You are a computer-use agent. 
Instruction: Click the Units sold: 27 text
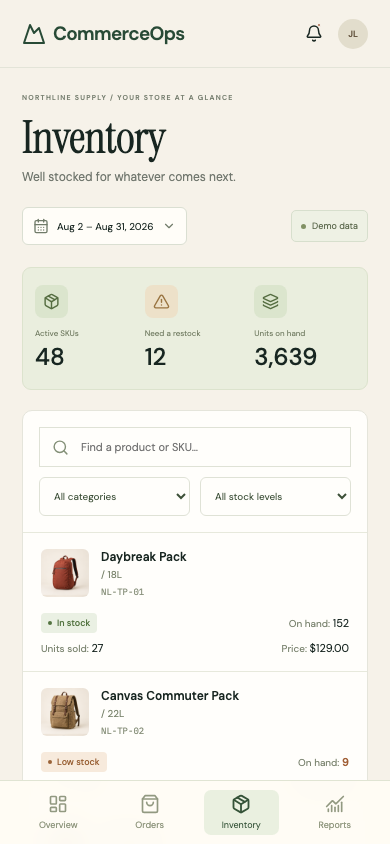tap(72, 648)
